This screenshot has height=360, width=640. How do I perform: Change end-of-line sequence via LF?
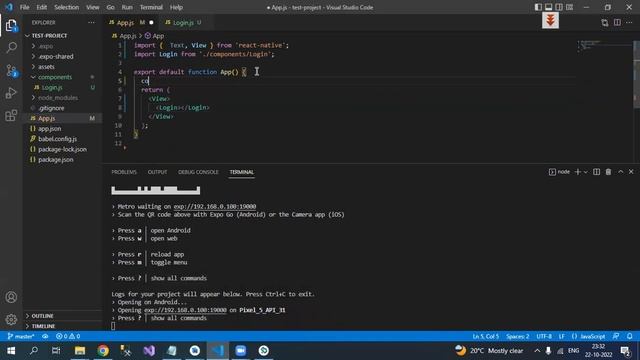pyautogui.click(x=562, y=336)
